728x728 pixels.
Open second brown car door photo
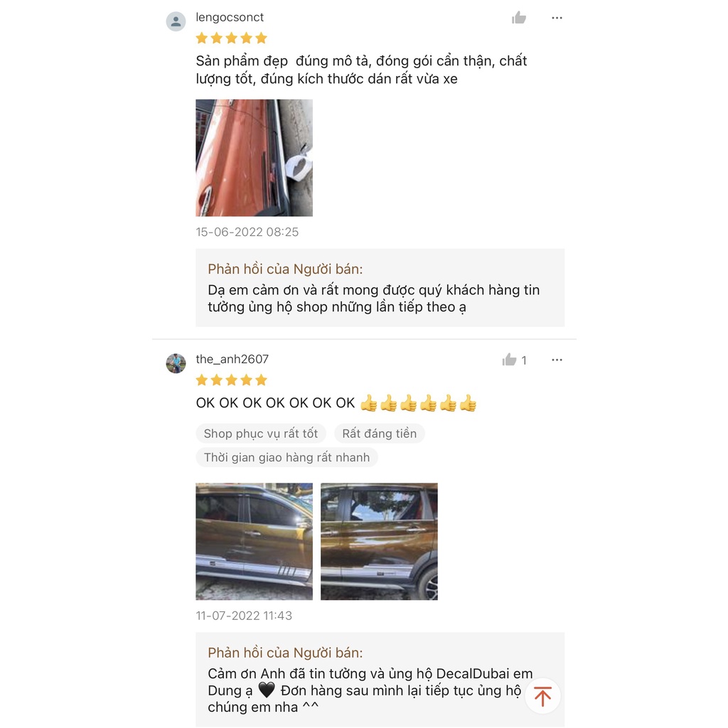(x=379, y=541)
